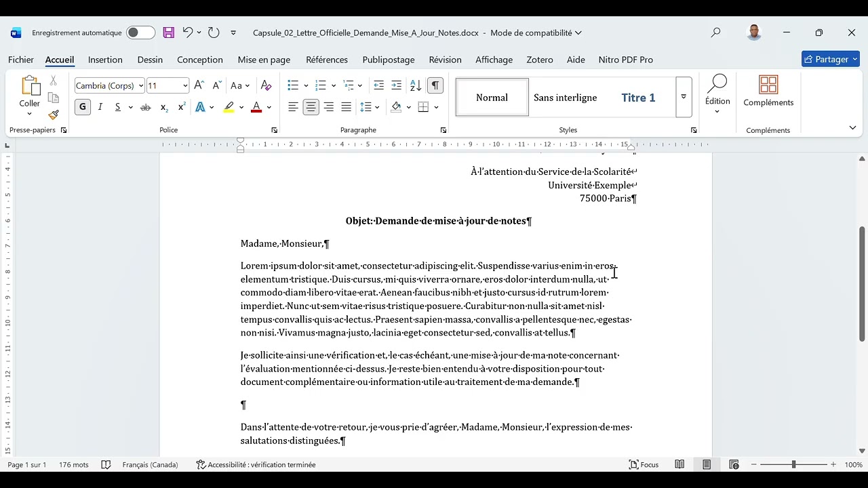Increase paragraph indent
The width and height of the screenshot is (868, 488).
click(x=397, y=85)
